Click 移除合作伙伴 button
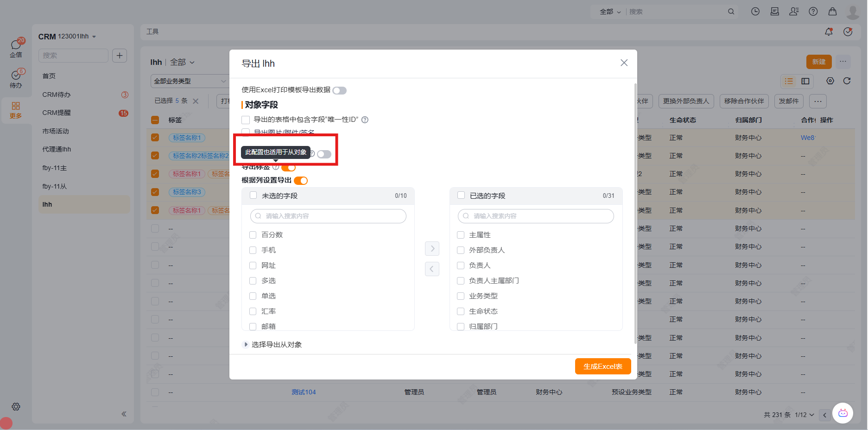The height and width of the screenshot is (430, 868). [744, 101]
